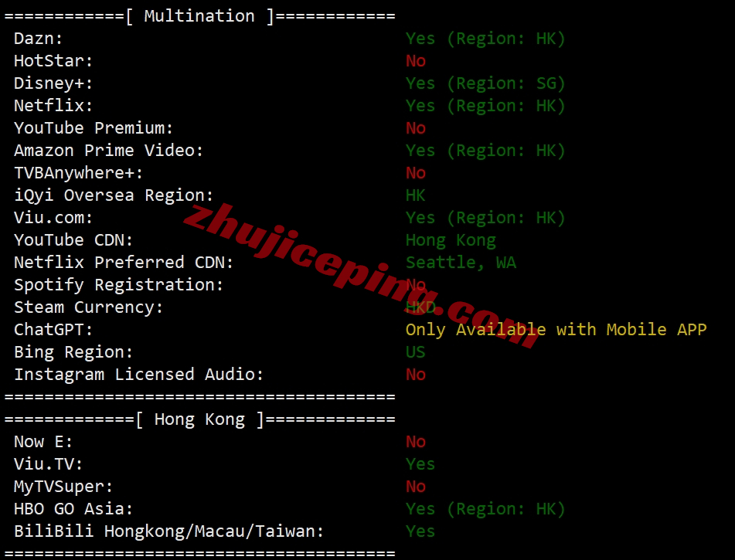735x560 pixels.
Task: Click the No result for YouTube Premium
Action: click(416, 128)
